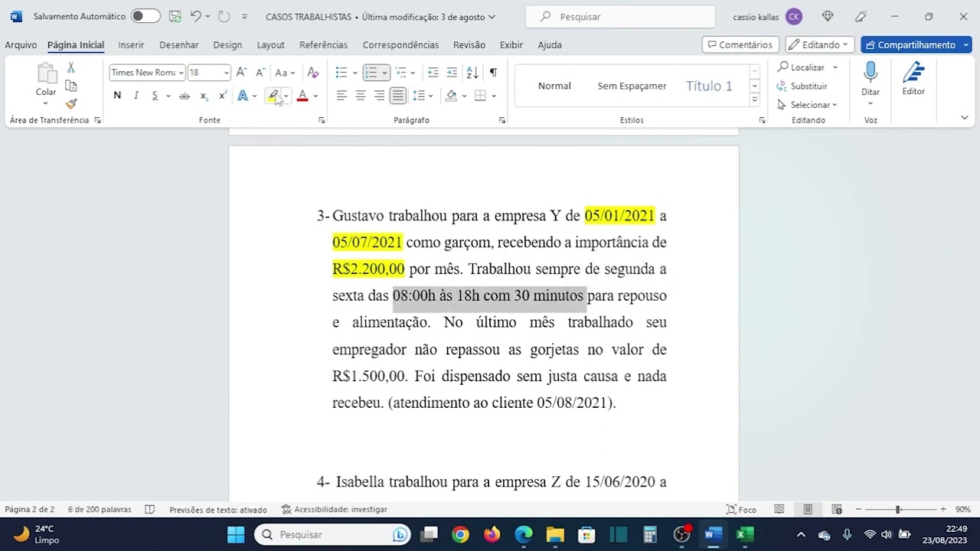The width and height of the screenshot is (980, 551).
Task: Apply the Título 1 style
Action: [709, 86]
